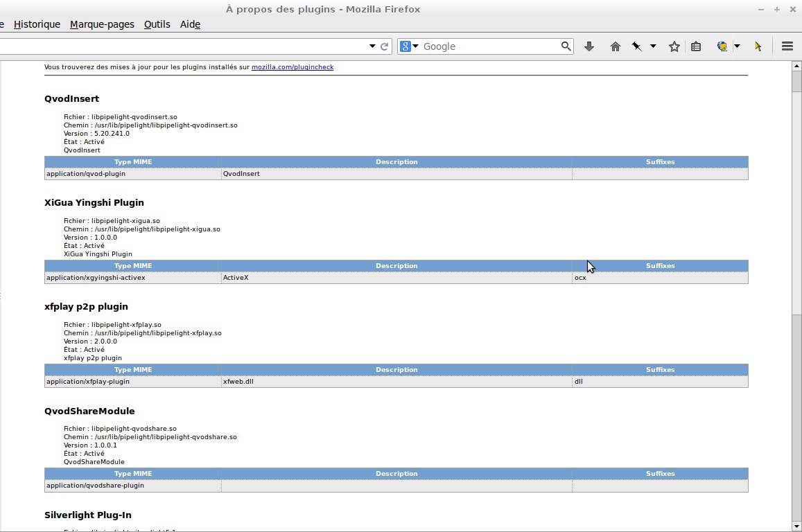Image resolution: width=802 pixels, height=532 pixels.
Task: Open the URL history dropdown arrow
Action: (x=372, y=46)
